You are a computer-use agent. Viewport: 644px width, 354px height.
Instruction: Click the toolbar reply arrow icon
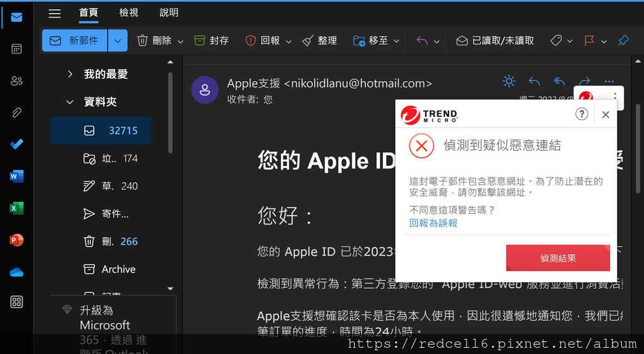pos(422,41)
